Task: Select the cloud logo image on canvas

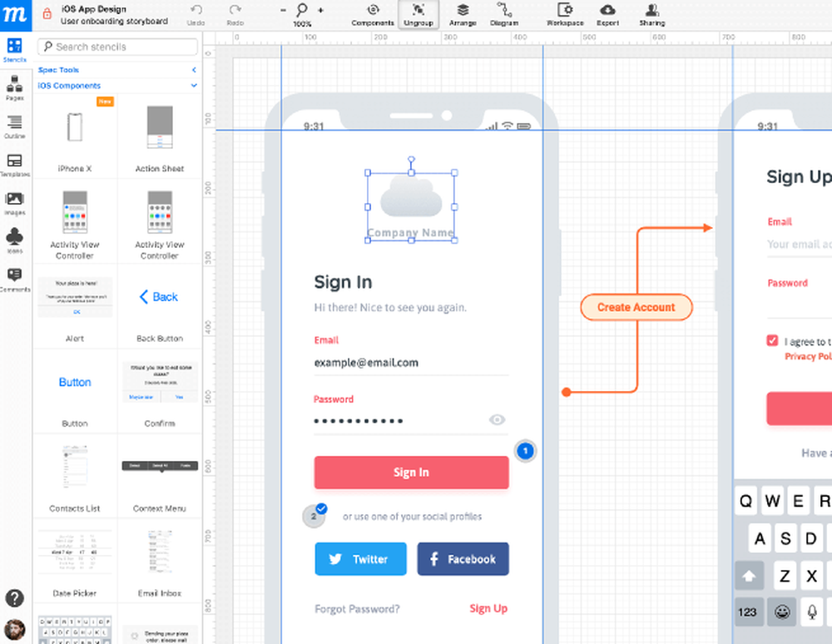Action: pyautogui.click(x=411, y=197)
